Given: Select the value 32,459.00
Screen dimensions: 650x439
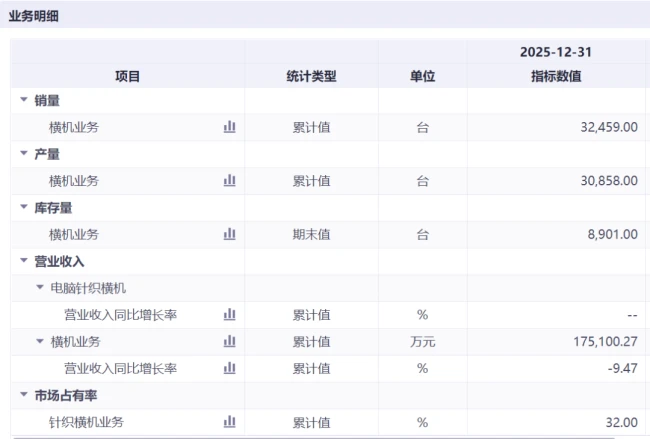Looking at the screenshot, I should coord(609,127).
